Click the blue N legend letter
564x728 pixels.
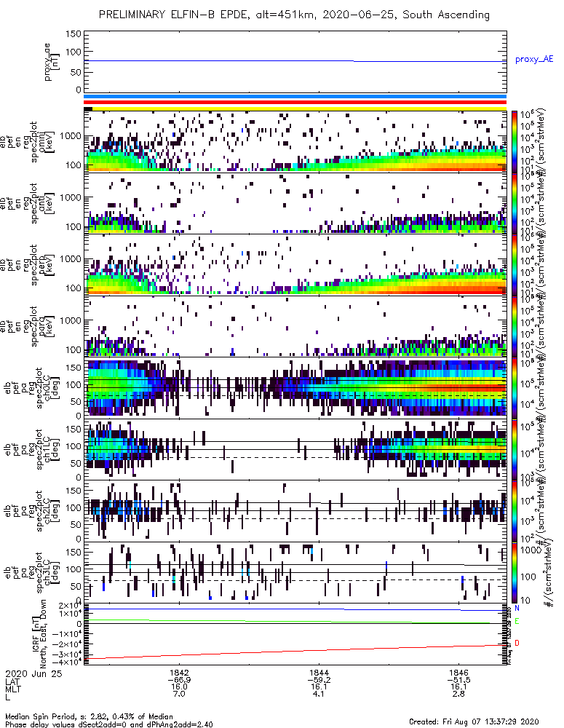pos(517,608)
